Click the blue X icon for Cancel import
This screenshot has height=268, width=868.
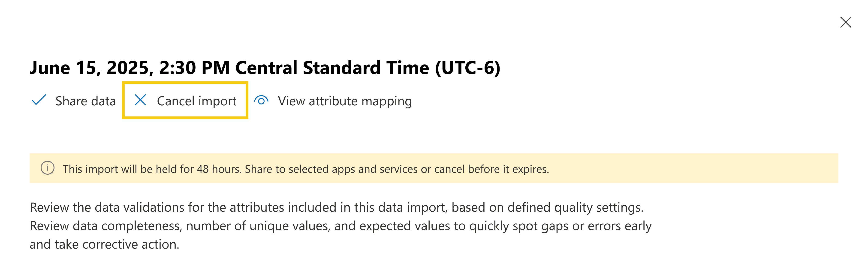140,100
